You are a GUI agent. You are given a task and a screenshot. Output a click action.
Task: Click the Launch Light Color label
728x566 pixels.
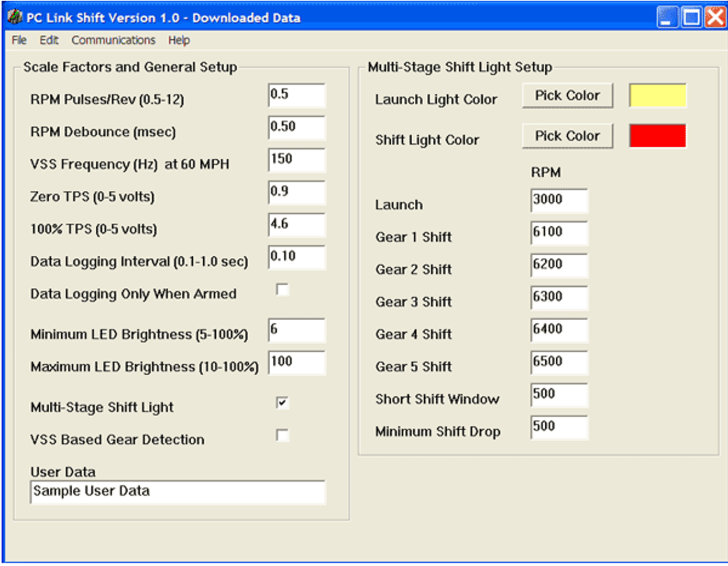(x=436, y=100)
